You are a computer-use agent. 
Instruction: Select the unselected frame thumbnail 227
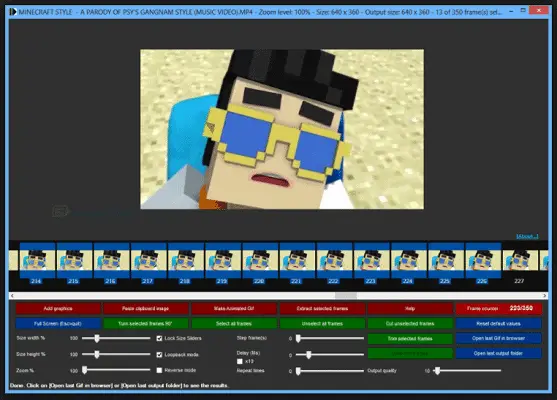(519, 264)
